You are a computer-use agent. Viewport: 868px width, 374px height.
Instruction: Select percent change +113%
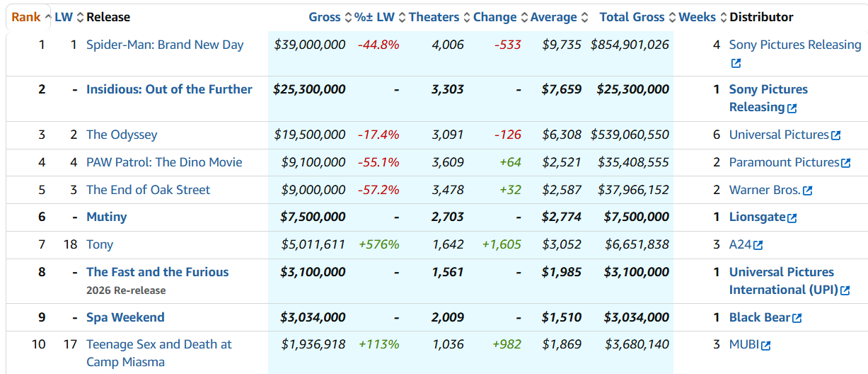(x=379, y=344)
